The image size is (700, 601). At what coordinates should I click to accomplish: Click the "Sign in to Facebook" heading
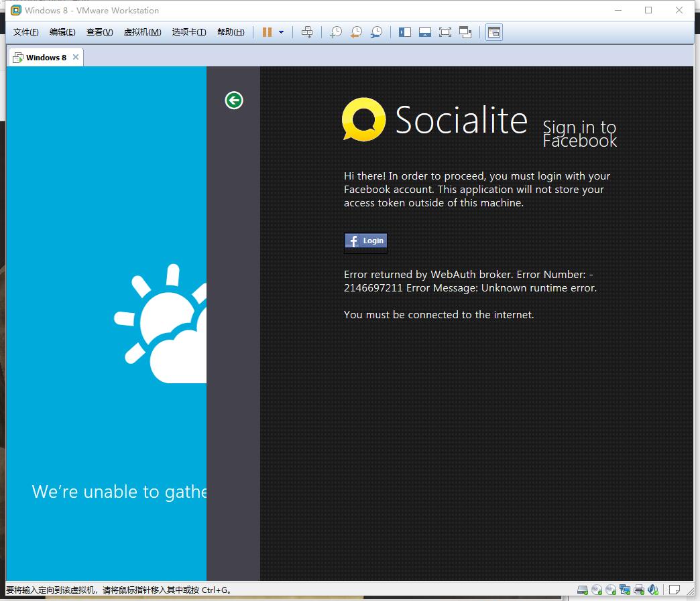click(580, 134)
